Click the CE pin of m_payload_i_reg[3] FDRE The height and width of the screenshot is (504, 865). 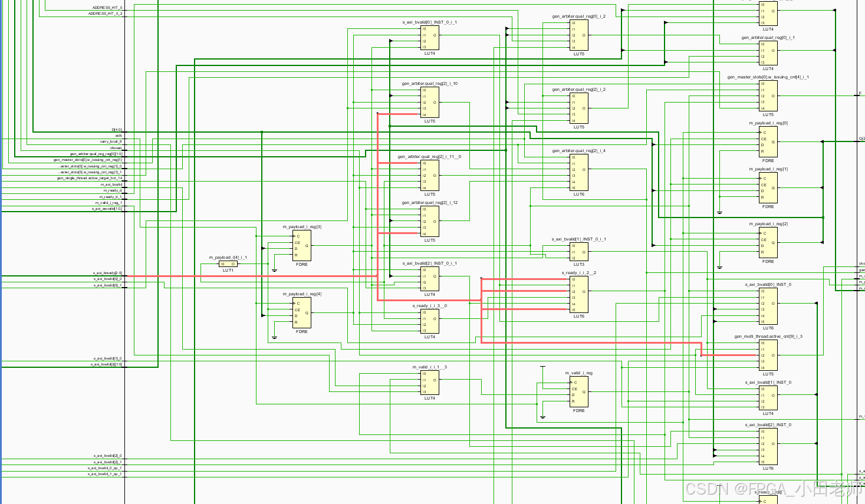pyautogui.click(x=298, y=243)
